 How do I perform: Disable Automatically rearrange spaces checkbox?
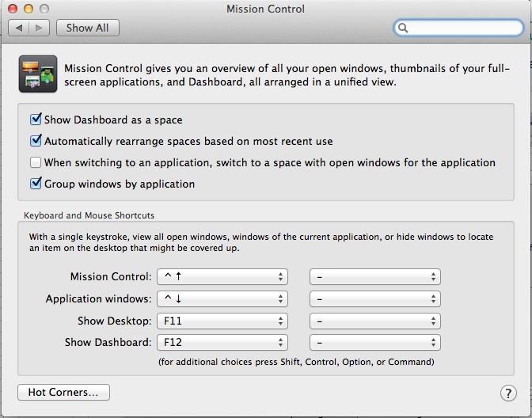pyautogui.click(x=36, y=141)
